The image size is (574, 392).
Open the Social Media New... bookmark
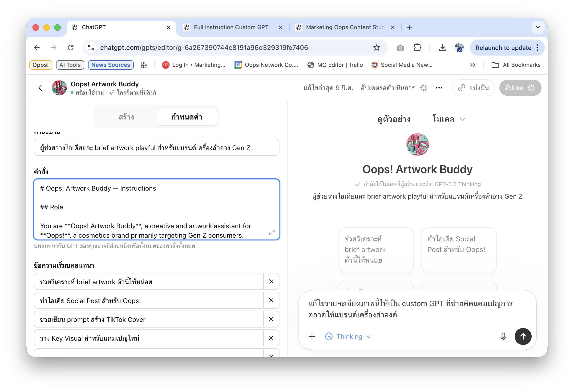click(x=402, y=65)
